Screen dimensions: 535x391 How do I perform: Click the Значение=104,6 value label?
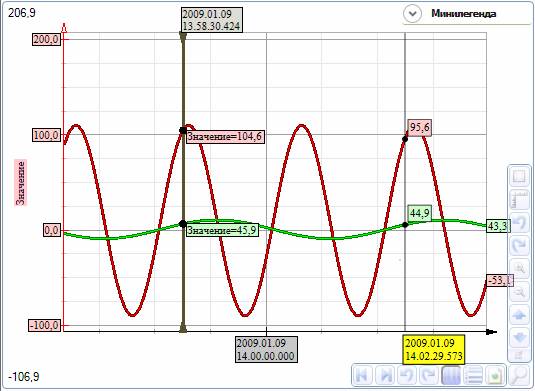225,136
